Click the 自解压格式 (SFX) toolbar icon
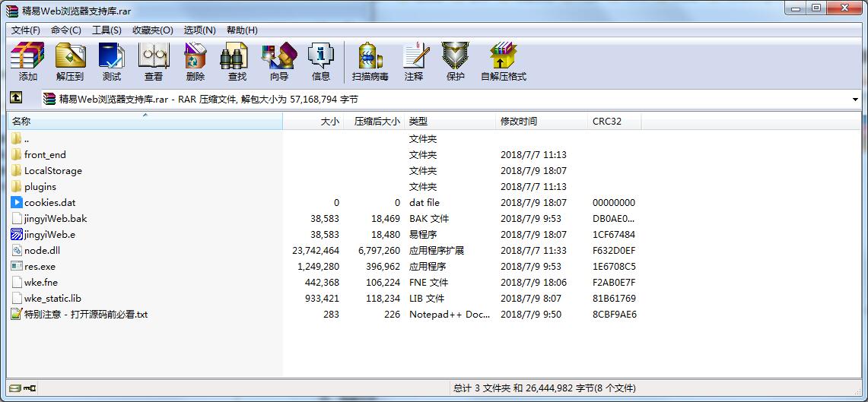868x402 pixels. (503, 55)
